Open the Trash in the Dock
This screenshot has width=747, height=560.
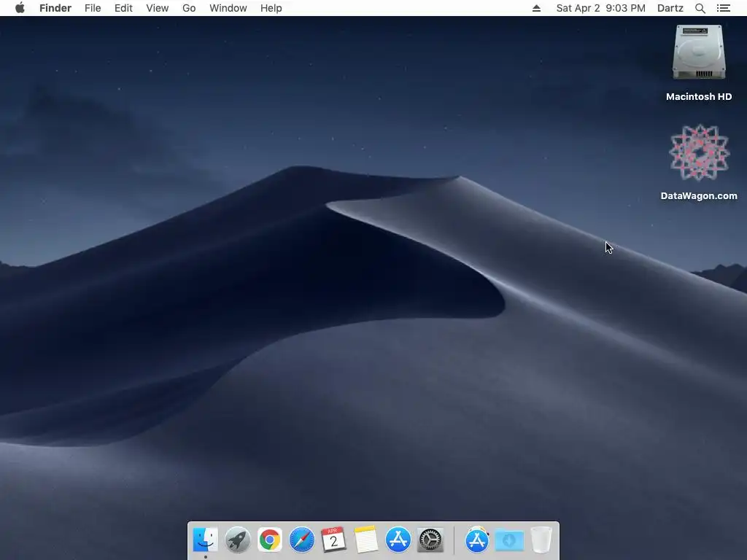pos(541,540)
